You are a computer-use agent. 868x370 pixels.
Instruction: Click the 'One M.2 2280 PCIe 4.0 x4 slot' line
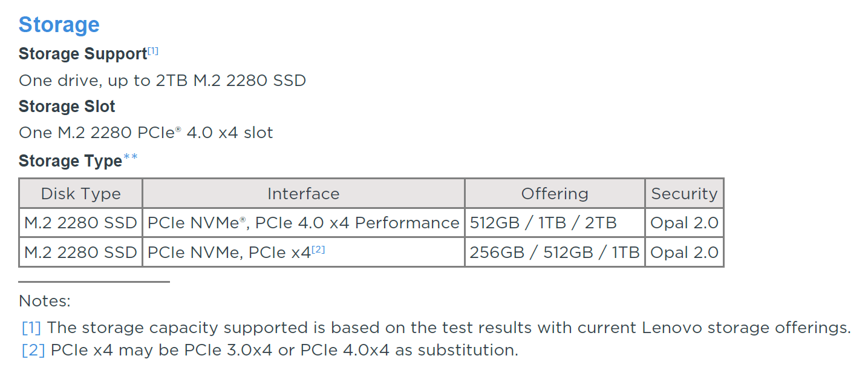[146, 133]
